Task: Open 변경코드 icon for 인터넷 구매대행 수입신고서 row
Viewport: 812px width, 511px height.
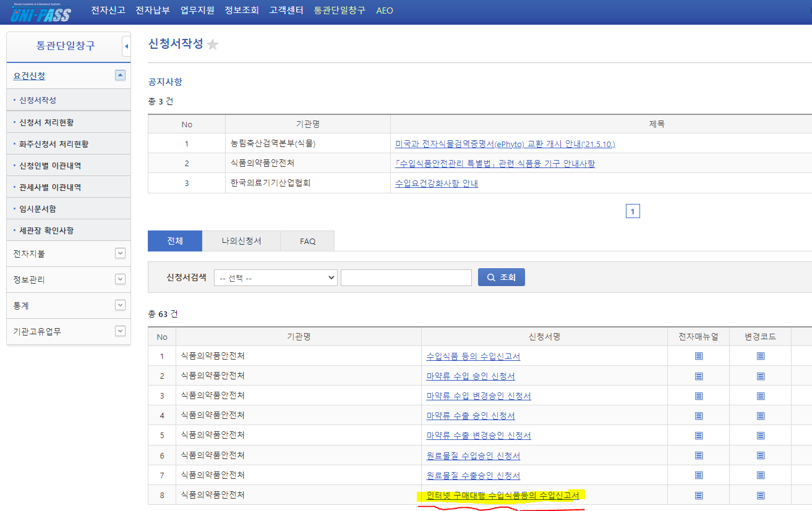Action: pyautogui.click(x=760, y=494)
